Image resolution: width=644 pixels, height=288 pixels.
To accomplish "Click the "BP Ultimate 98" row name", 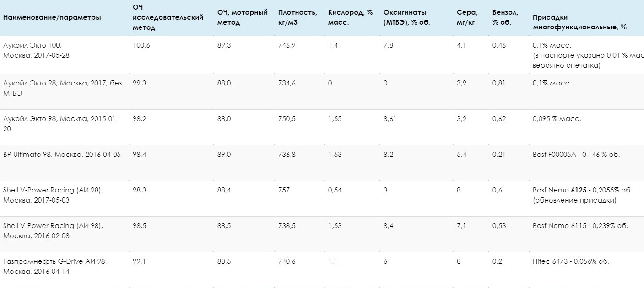I will [x=62, y=155].
